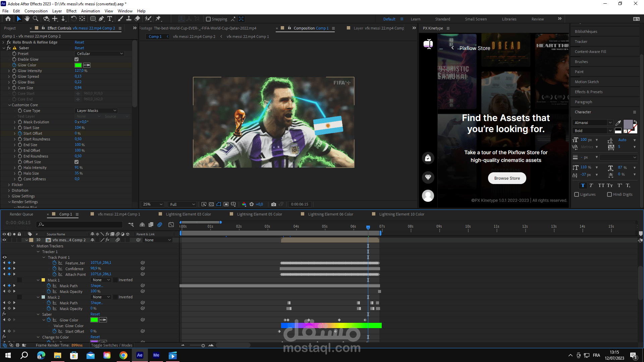Toggle the Enable Glow checkbox
This screenshot has height=362, width=644.
(x=76, y=59)
